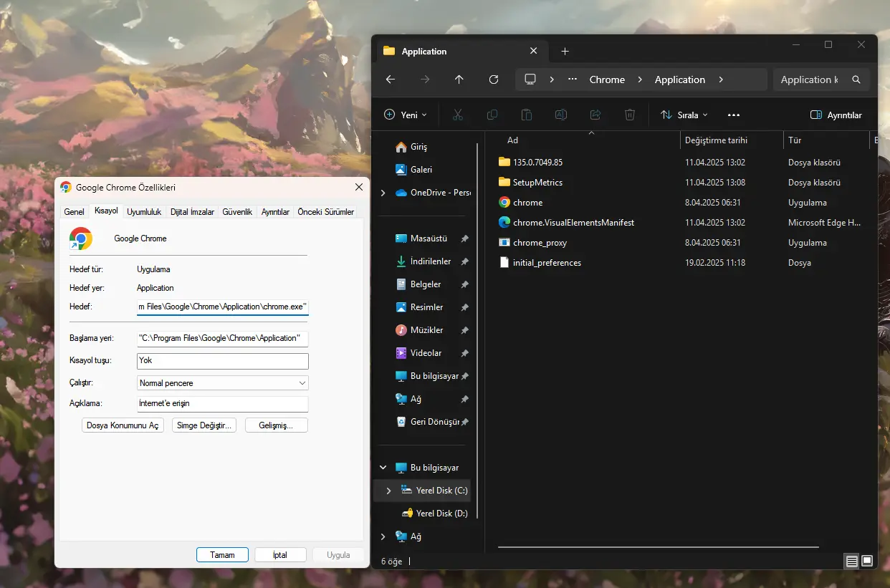Switch to large thumbnails view icon
Screen dimensions: 890x588
pyautogui.click(x=867, y=561)
